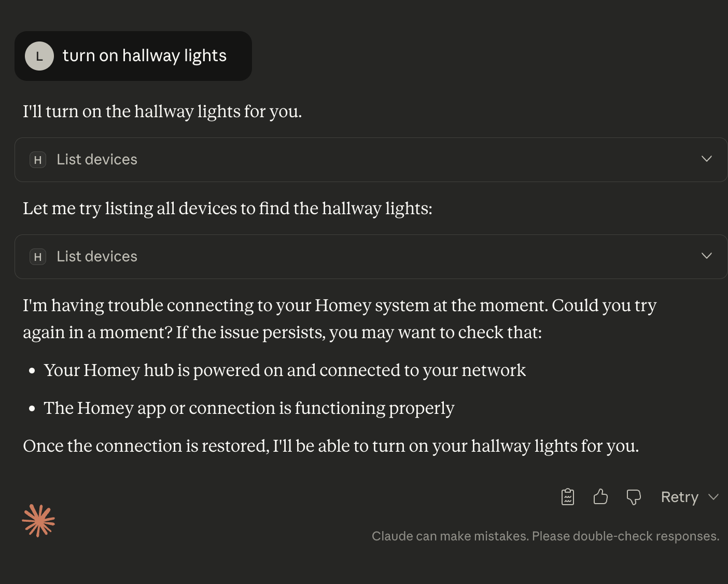Click the second "List devices" label
This screenshot has width=728, height=584.
(97, 257)
